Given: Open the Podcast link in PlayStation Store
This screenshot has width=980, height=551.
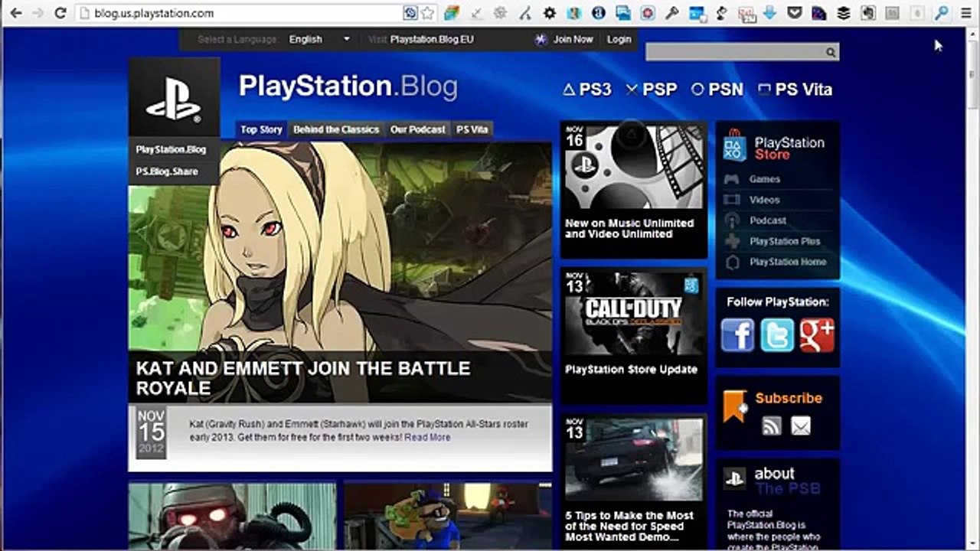Looking at the screenshot, I should click(768, 220).
